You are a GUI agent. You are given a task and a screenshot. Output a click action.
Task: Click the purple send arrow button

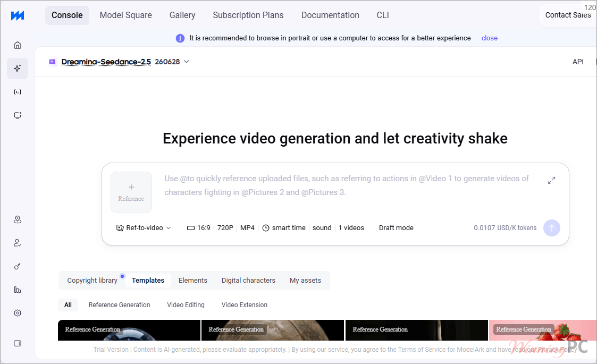pos(552,228)
